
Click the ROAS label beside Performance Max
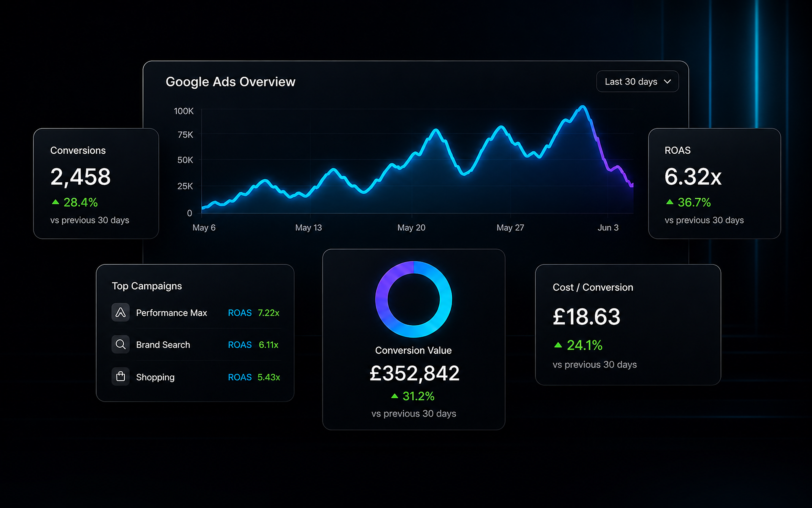click(240, 313)
